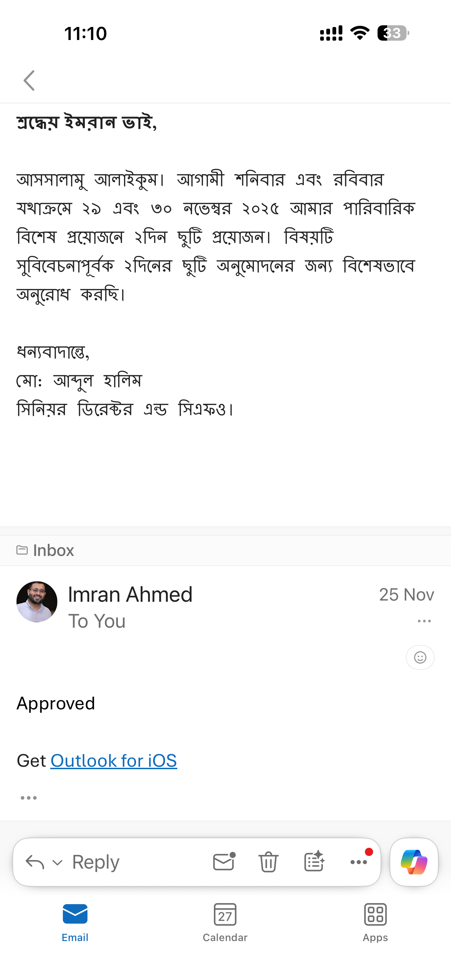
Task: Expand reply options dropdown chevron
Action: (x=57, y=862)
